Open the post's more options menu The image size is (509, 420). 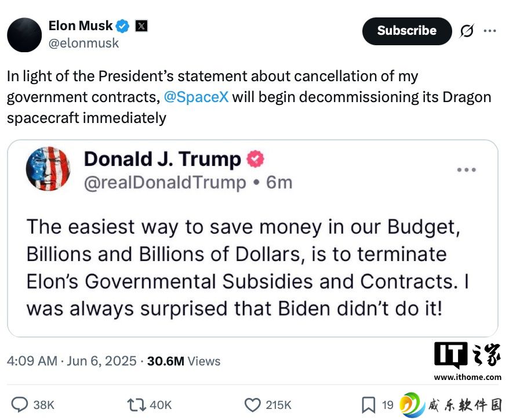(x=490, y=31)
